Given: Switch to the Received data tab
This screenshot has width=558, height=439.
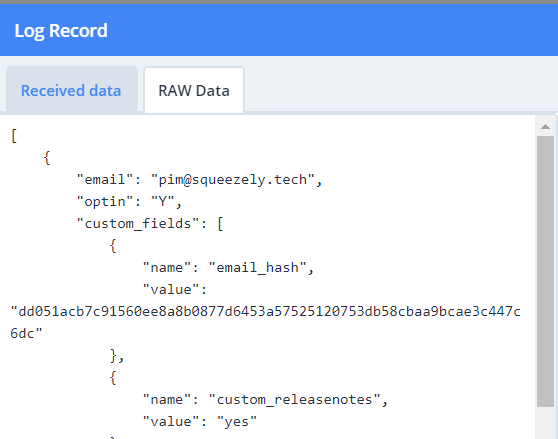Looking at the screenshot, I should (x=72, y=90).
